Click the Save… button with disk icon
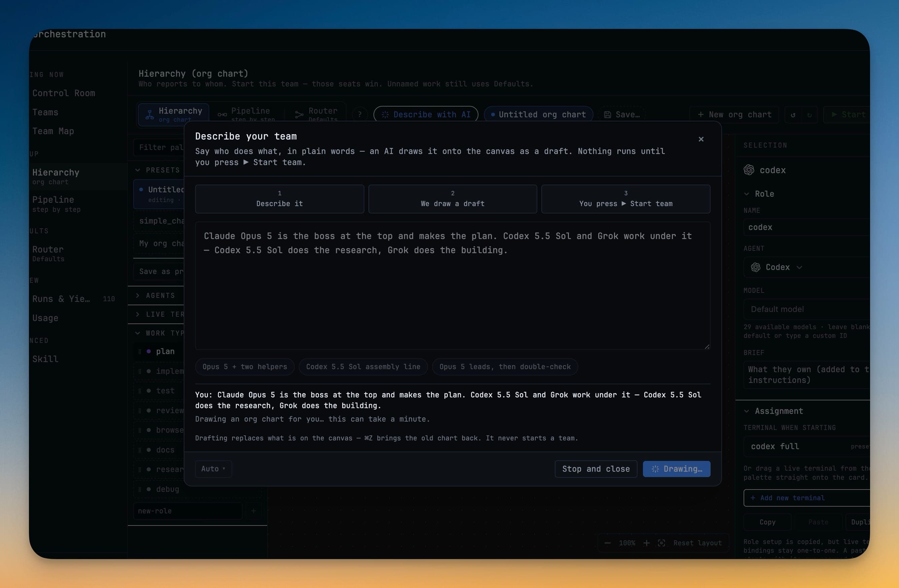The width and height of the screenshot is (899, 588). 622,114
